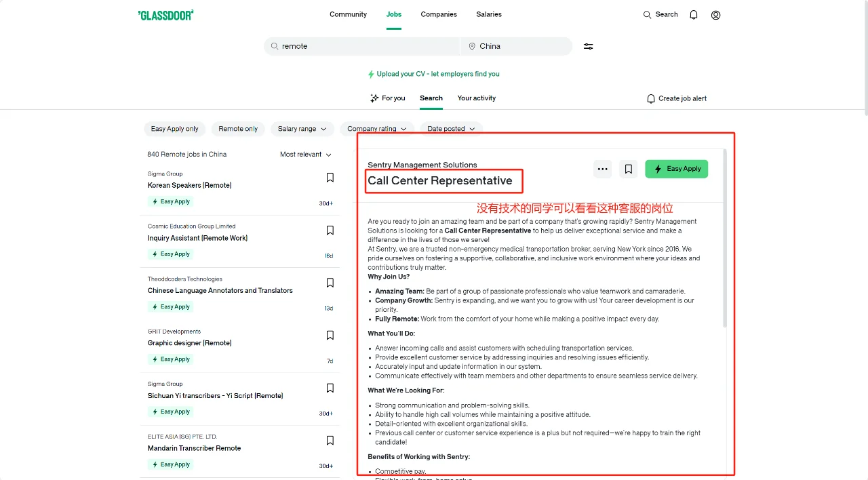
Task: Click the 13d posting age text
Action: pos(329,308)
